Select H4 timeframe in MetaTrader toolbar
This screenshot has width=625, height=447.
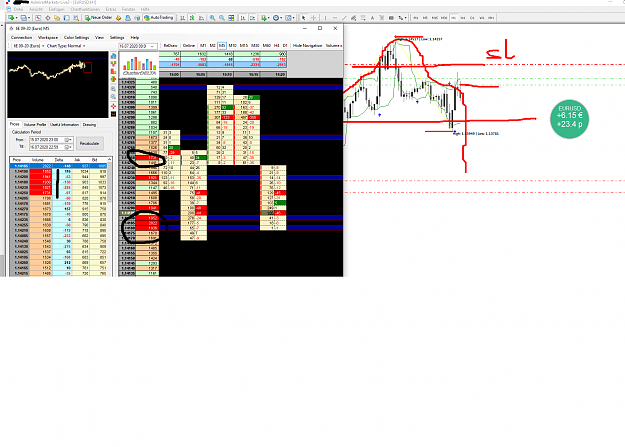point(463,18)
